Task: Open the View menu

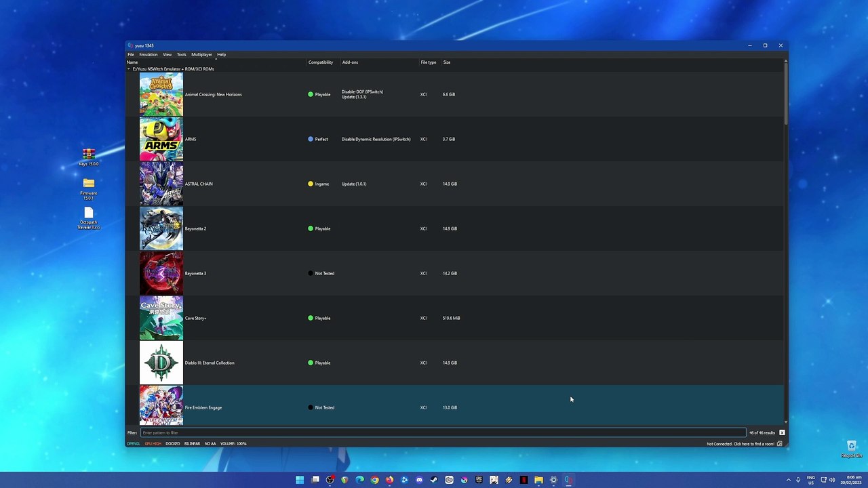Action: (167, 54)
